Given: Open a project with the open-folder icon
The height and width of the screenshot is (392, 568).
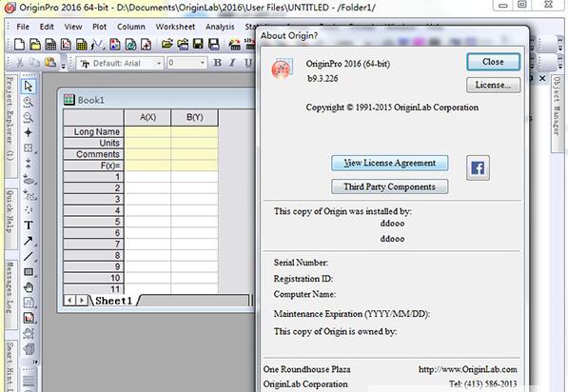Looking at the screenshot, I should pos(166,44).
